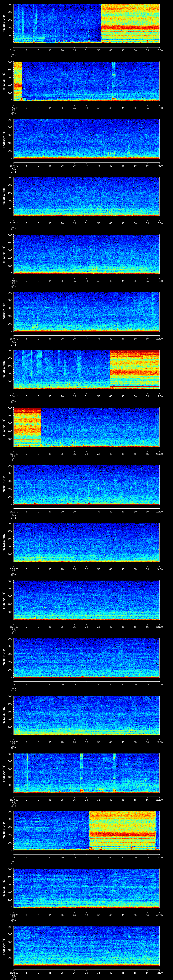Viewport: 173px width, 980px height.
Task: Select the long loud burst in 3:28 spectrogram
Action: point(122,831)
